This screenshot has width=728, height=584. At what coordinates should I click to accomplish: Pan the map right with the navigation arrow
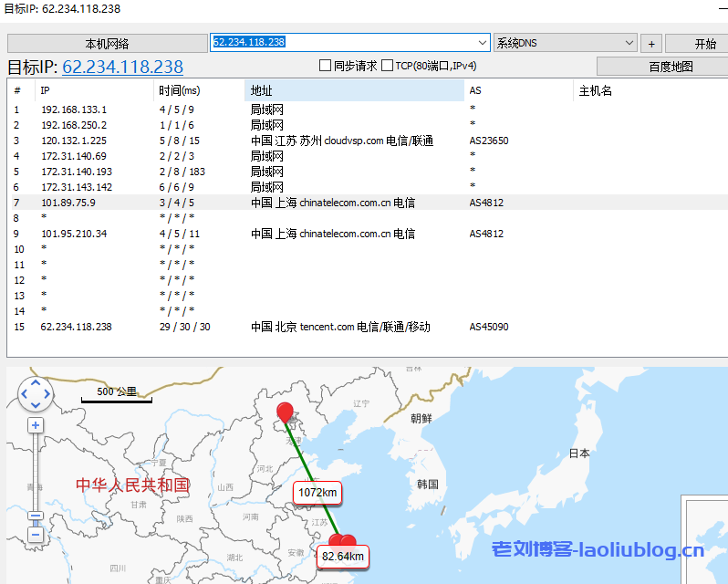click(47, 394)
